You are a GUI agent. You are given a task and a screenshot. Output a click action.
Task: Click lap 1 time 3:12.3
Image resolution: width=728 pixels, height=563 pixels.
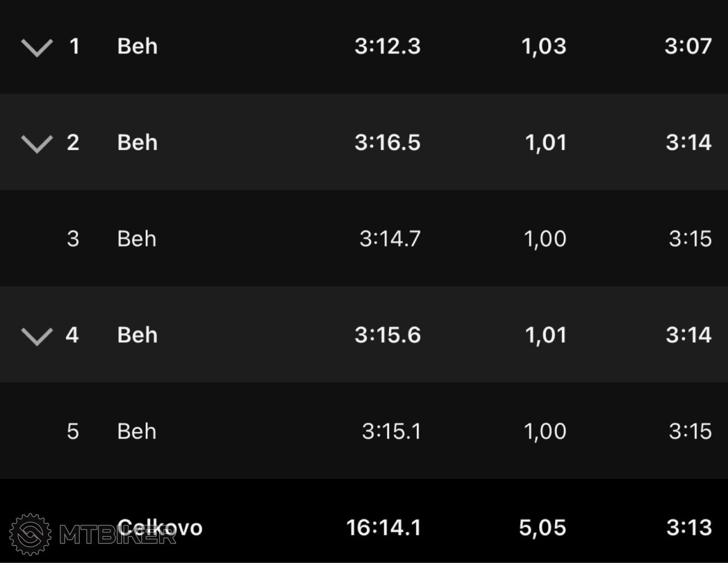point(387,46)
